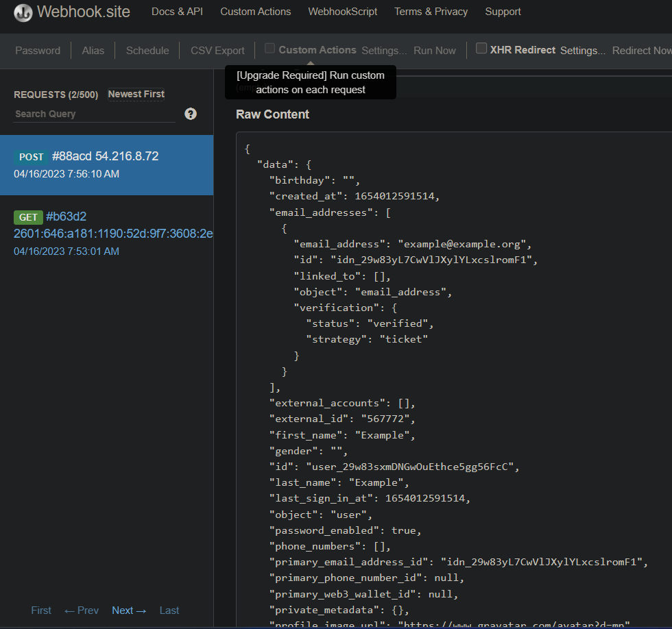Enable the Custom Actions checkbox
The image size is (672, 629).
tap(270, 49)
